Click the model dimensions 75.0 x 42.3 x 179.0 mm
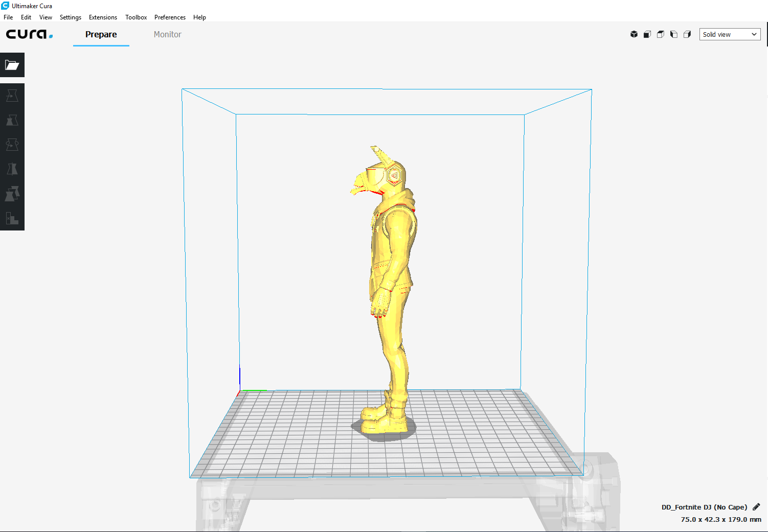 click(721, 519)
